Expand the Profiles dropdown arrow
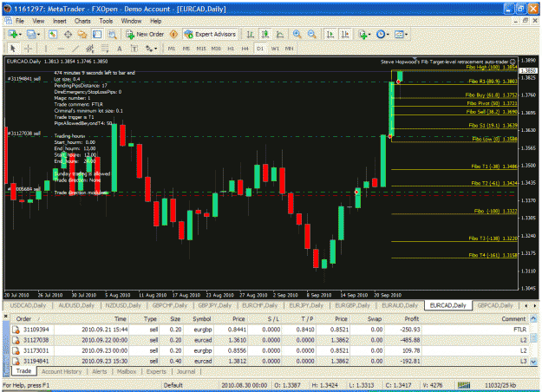Screen dimensions: 542x392 (38, 35)
